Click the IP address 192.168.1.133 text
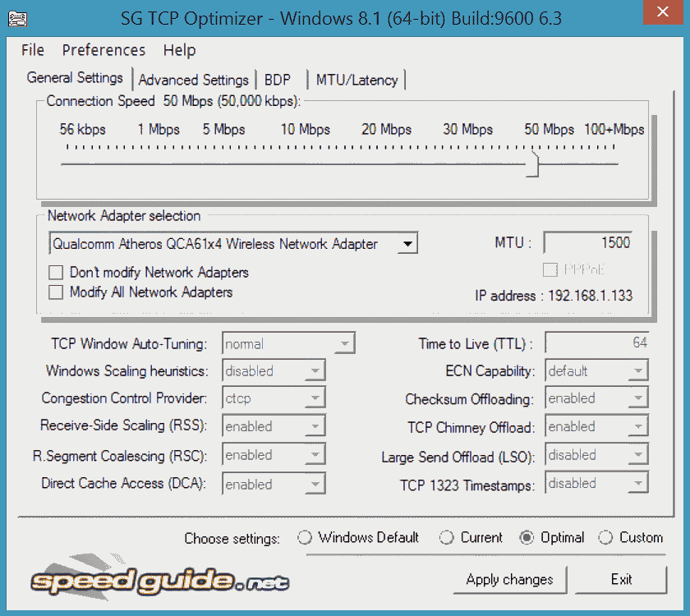Image resolution: width=690 pixels, height=616 pixels. tap(554, 295)
